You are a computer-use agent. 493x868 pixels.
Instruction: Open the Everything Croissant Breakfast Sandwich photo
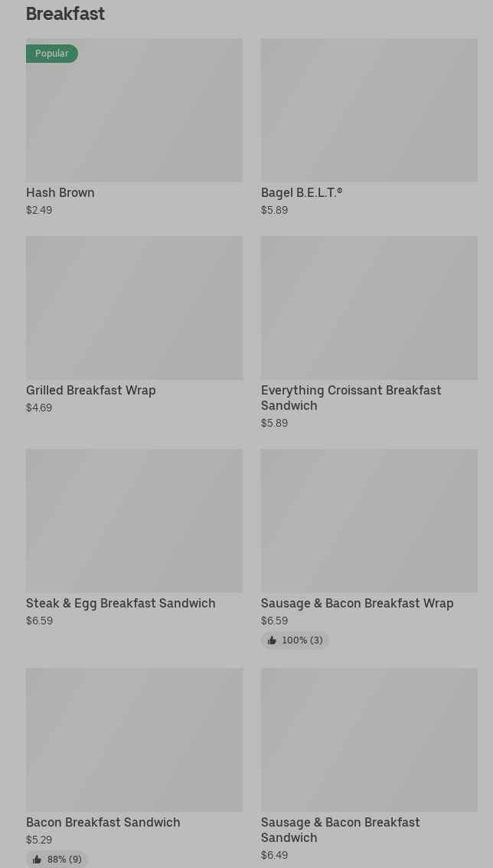click(x=369, y=308)
